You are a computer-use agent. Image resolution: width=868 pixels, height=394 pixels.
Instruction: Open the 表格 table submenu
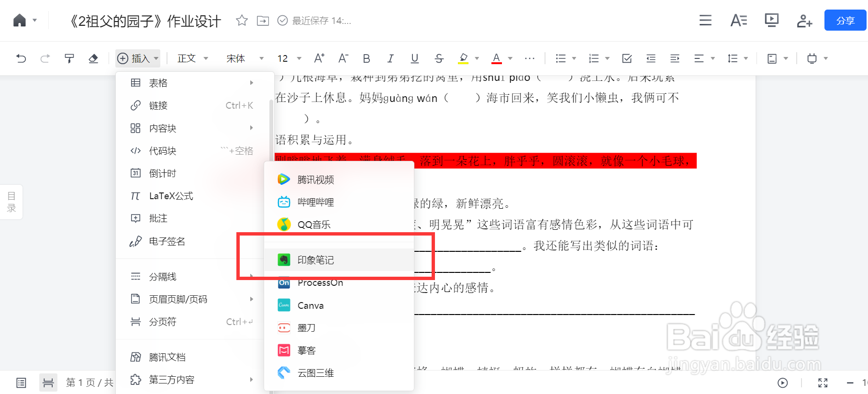193,83
